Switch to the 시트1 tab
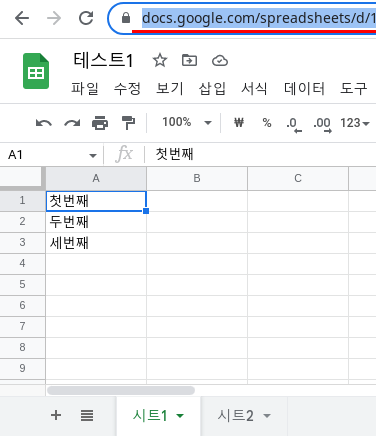Screen dimensions: 376x436 [x=150, y=416]
